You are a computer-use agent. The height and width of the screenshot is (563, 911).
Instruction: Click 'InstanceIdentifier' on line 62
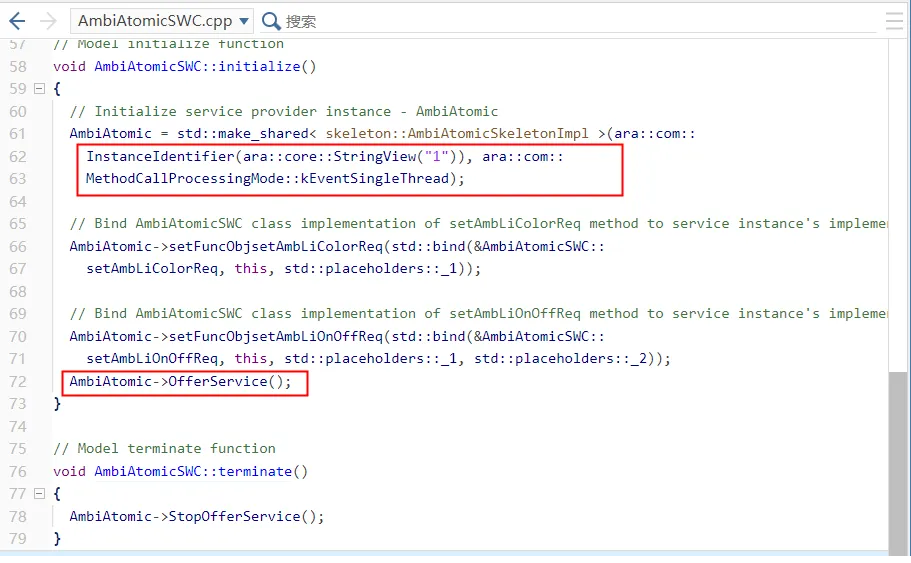[x=160, y=156]
